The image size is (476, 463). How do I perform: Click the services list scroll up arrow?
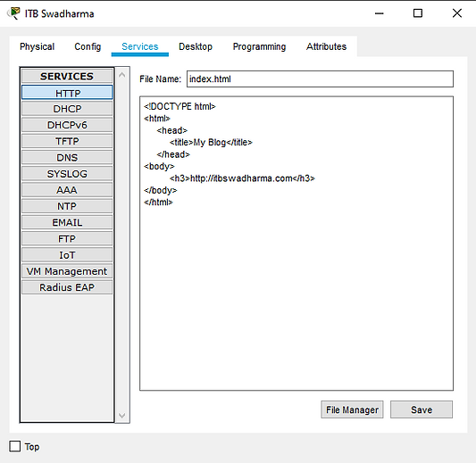tap(122, 75)
